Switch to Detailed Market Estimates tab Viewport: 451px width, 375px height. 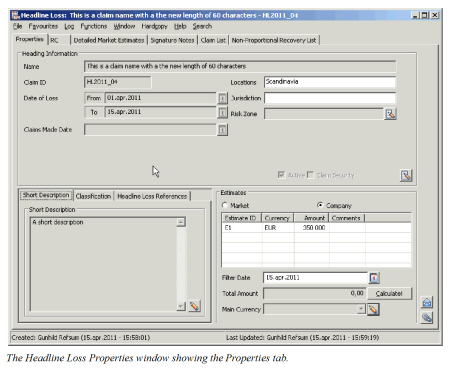click(x=109, y=40)
